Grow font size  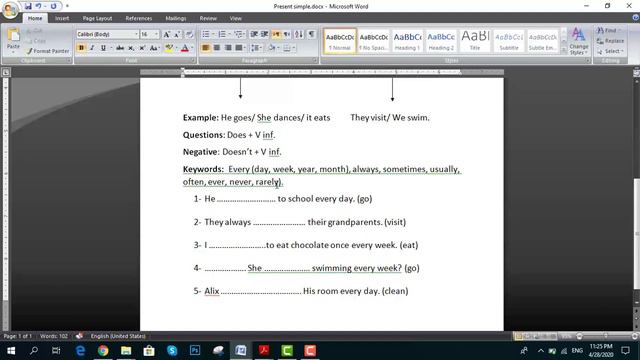(x=167, y=35)
